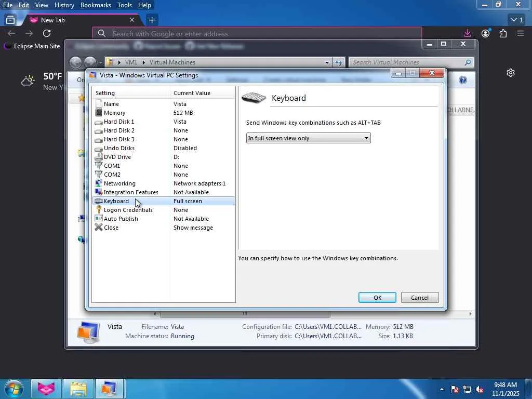This screenshot has width=532, height=399.
Task: Open a new browser tab with plus button
Action: coord(152,20)
